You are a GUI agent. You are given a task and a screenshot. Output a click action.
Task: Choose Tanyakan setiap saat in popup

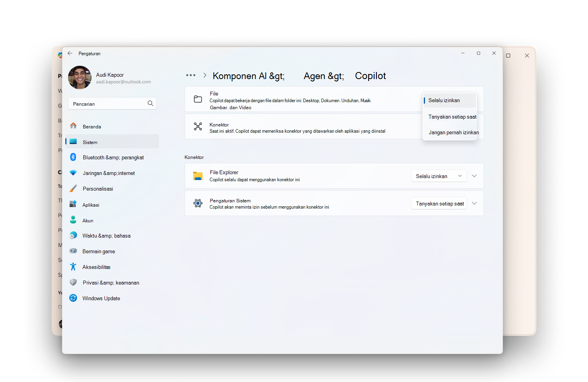coord(450,117)
